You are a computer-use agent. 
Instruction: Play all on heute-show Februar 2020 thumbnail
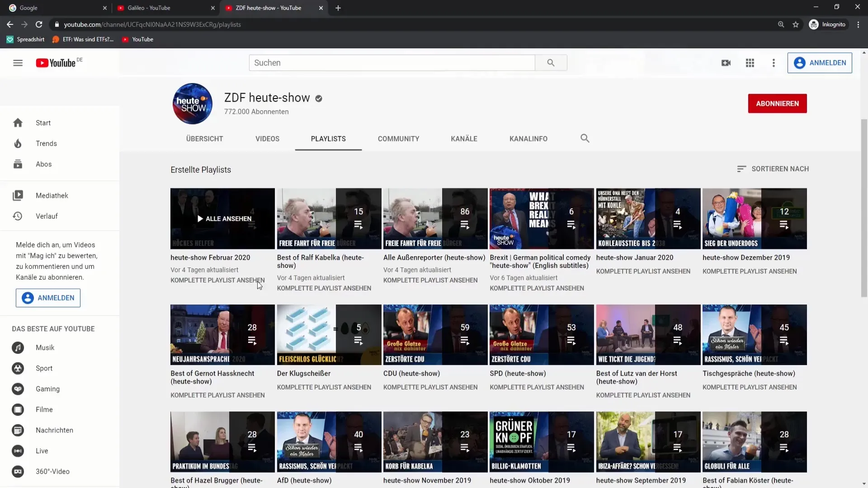(x=222, y=219)
